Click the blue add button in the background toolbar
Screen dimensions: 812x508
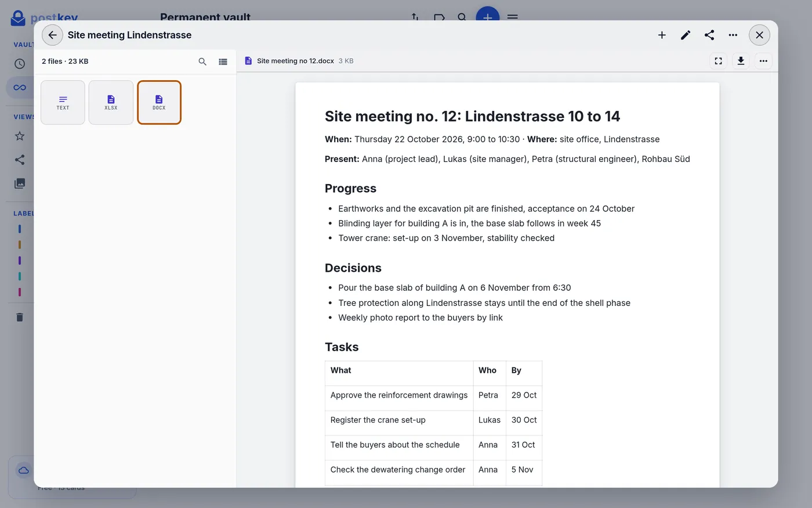pos(488,14)
